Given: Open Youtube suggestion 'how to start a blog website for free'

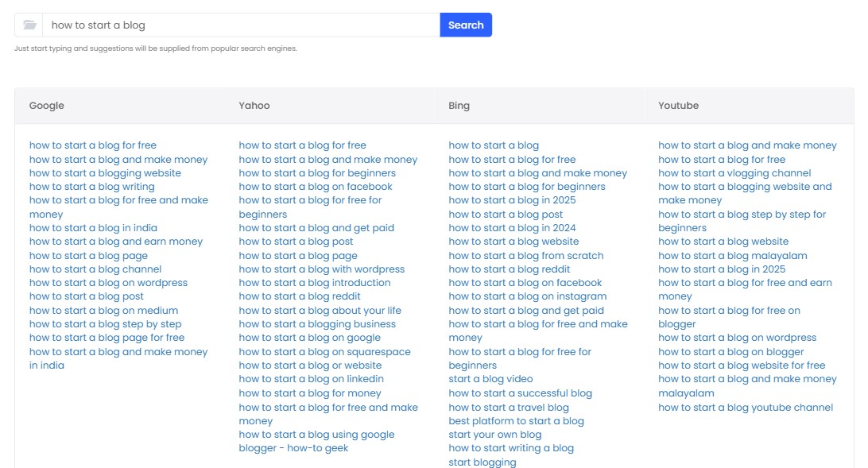Looking at the screenshot, I should click(742, 366).
